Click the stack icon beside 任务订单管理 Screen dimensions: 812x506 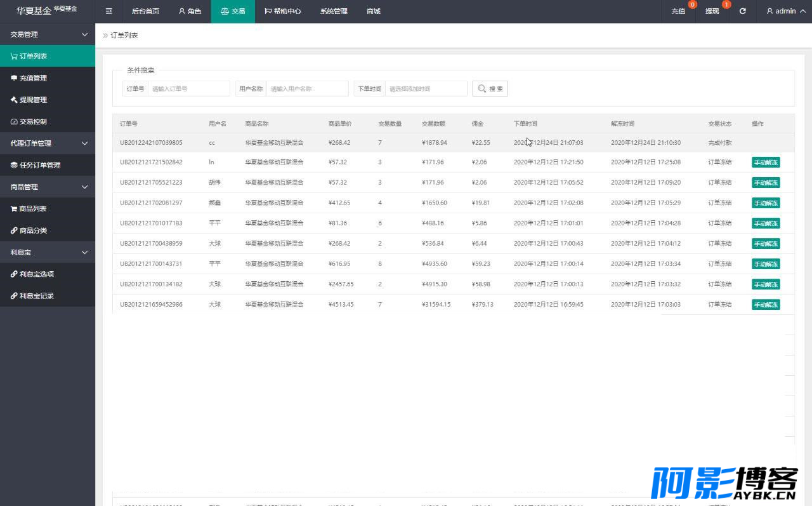14,165
